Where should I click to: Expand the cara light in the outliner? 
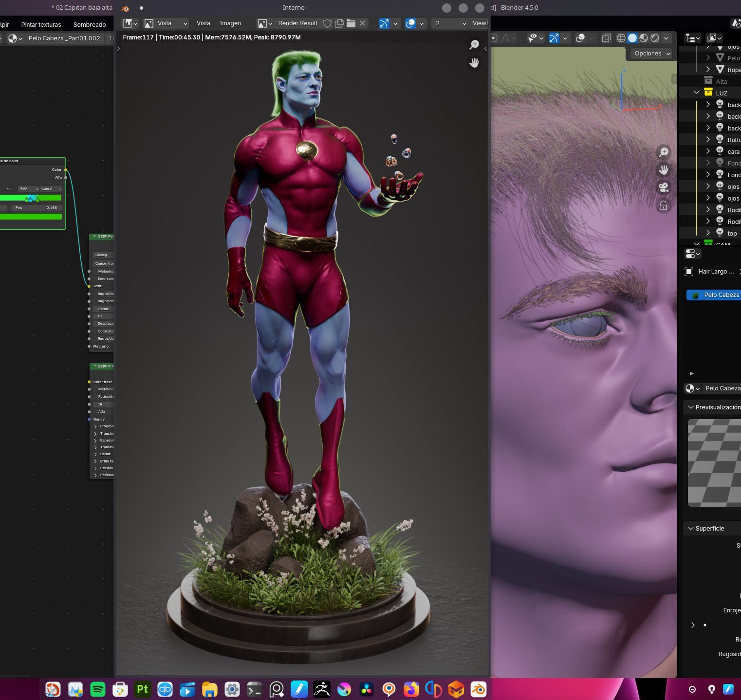pos(708,151)
